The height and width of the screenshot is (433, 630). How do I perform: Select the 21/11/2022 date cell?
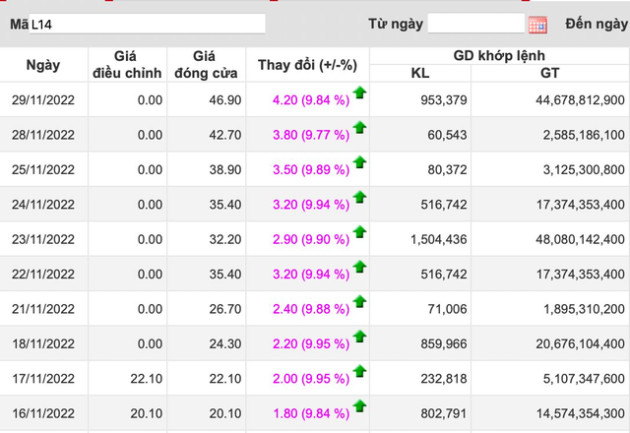(43, 309)
